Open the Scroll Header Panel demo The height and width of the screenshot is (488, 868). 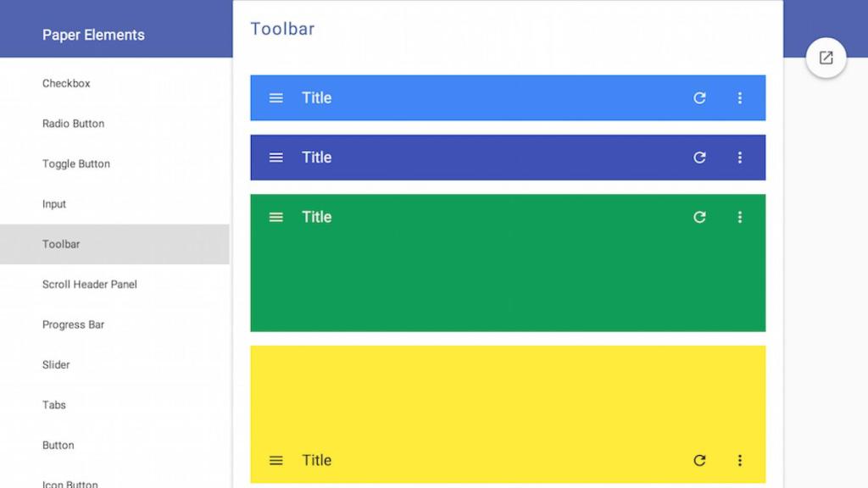point(90,285)
